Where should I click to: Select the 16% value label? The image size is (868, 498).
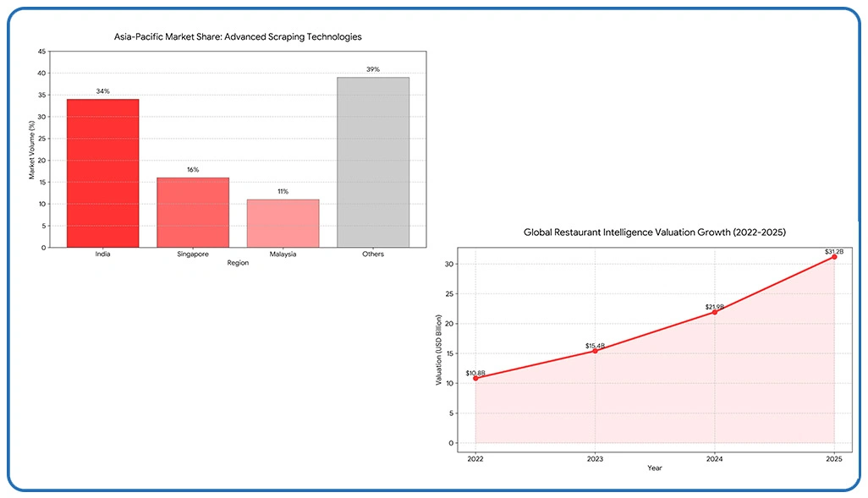(x=193, y=170)
